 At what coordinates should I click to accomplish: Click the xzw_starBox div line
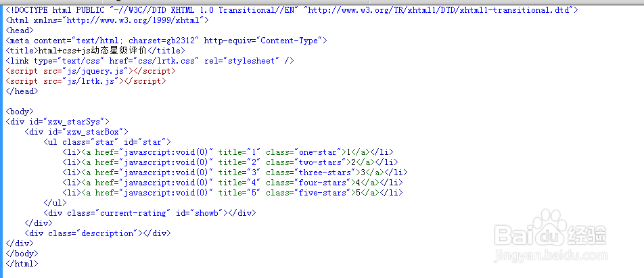[x=77, y=132]
